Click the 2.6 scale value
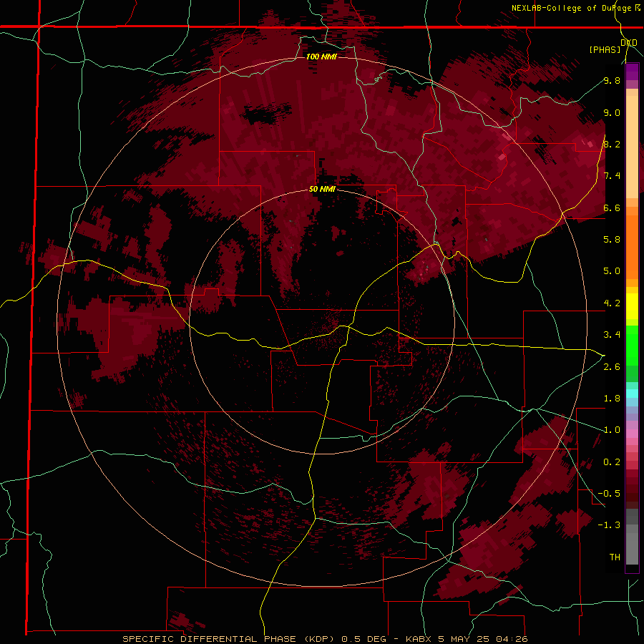Image resolution: width=644 pixels, height=644 pixels. 612,367
